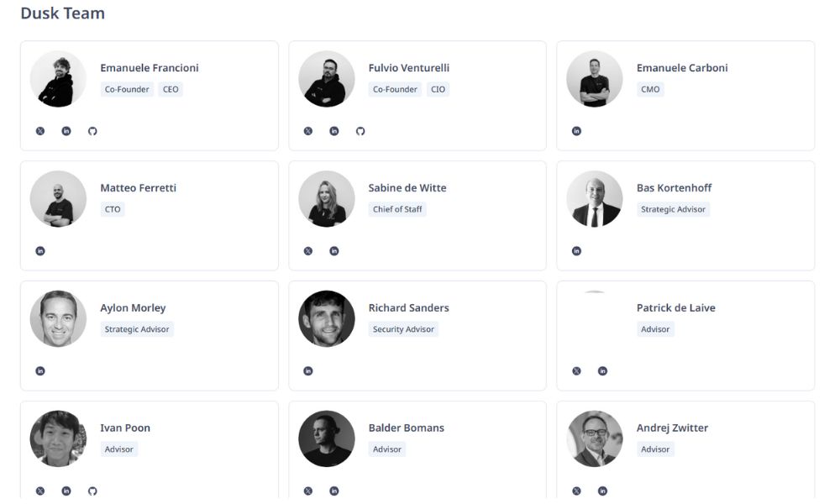Open Balder Bomans' X profile

click(307, 491)
